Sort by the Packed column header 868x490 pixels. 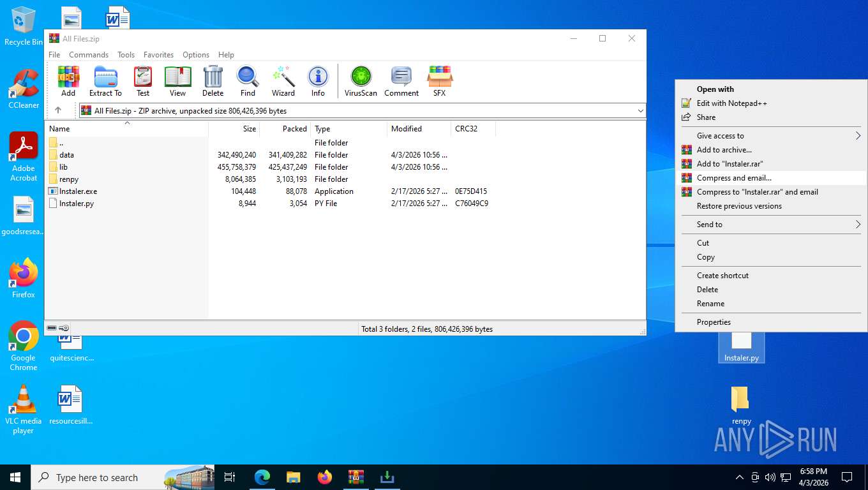click(x=285, y=128)
